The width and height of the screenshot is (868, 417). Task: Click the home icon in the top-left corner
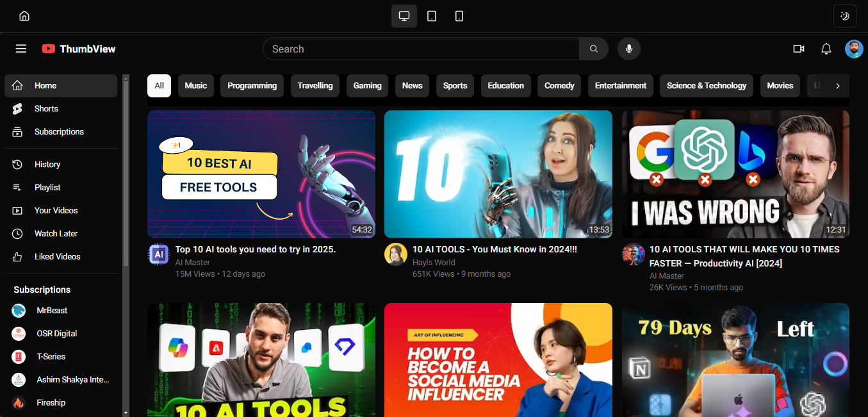click(x=24, y=15)
